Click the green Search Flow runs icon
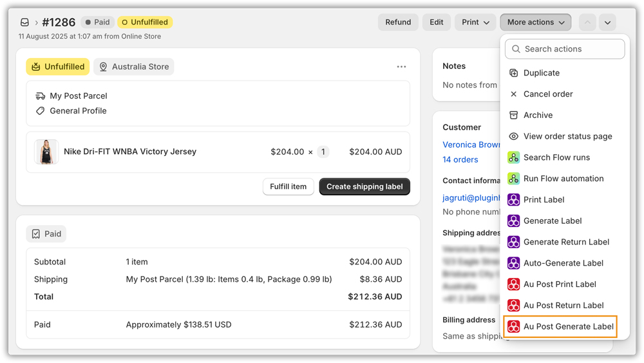The width and height of the screenshot is (644, 363). click(513, 157)
